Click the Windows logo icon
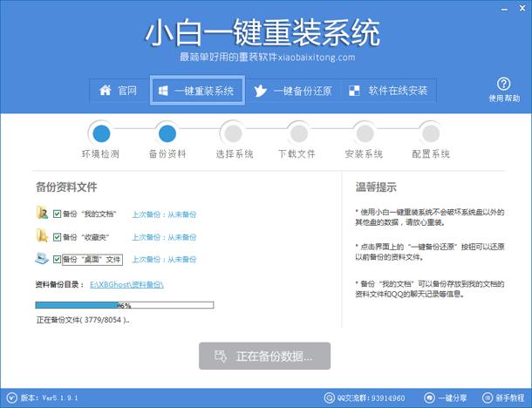This screenshot has height=408, width=532. point(163,91)
